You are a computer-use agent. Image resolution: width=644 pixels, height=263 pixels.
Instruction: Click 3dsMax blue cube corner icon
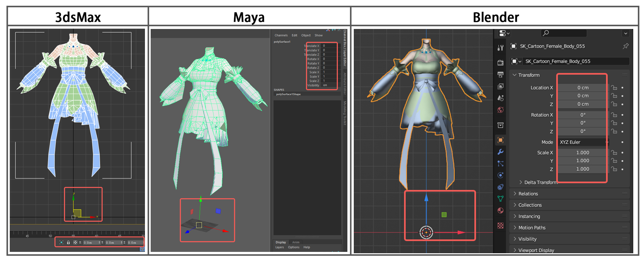click(x=142, y=249)
